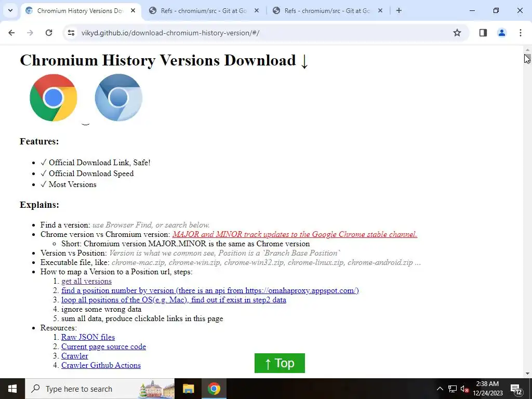Close the first Refs chromium/src tab
This screenshot has height=399, width=532.
(x=257, y=10)
